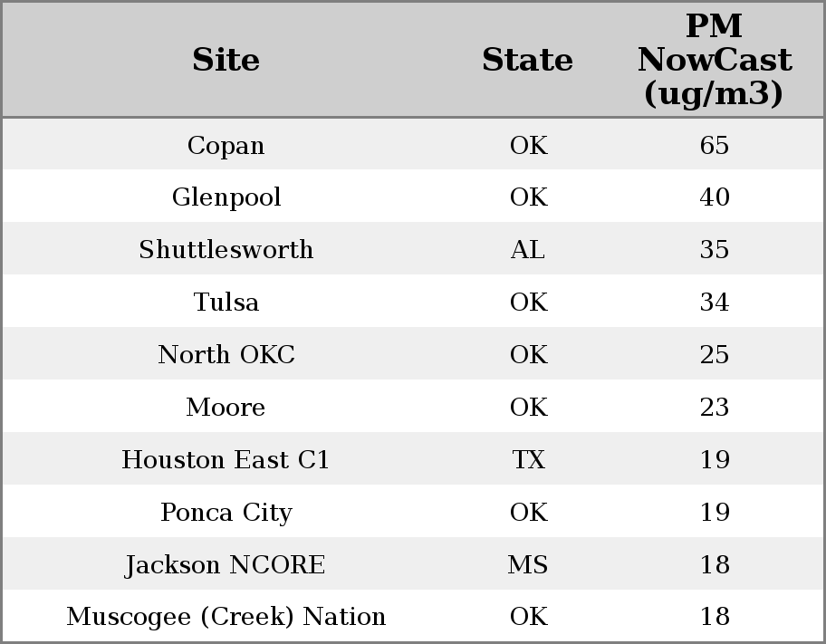This screenshot has width=826, height=644.
Task: Select the Moore site cell
Action: (x=226, y=407)
